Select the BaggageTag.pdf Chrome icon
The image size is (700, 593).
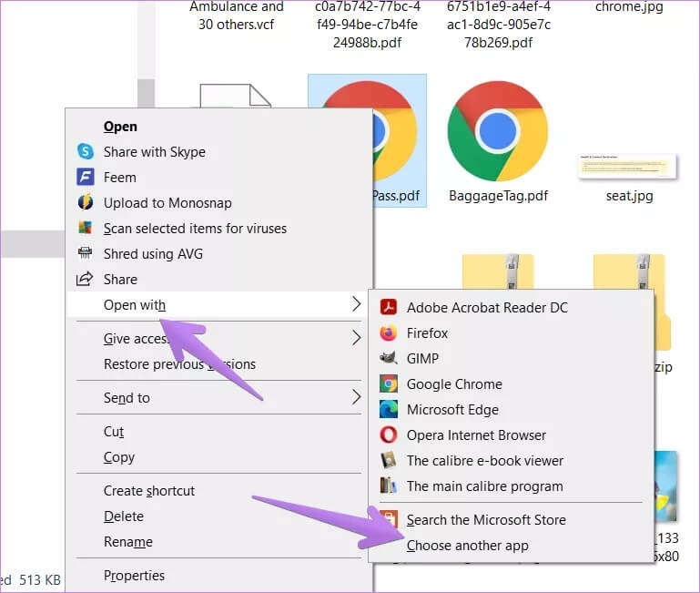coord(498,131)
